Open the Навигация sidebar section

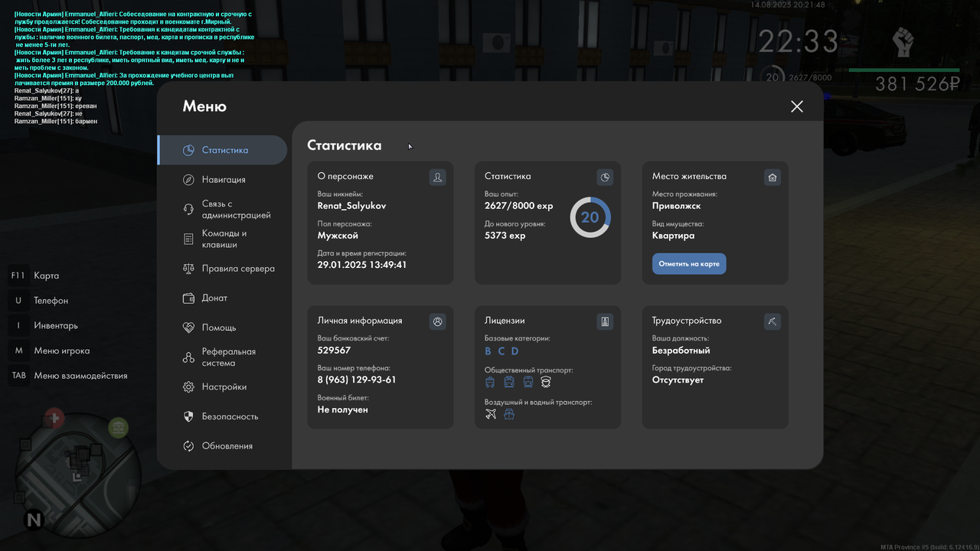click(222, 179)
